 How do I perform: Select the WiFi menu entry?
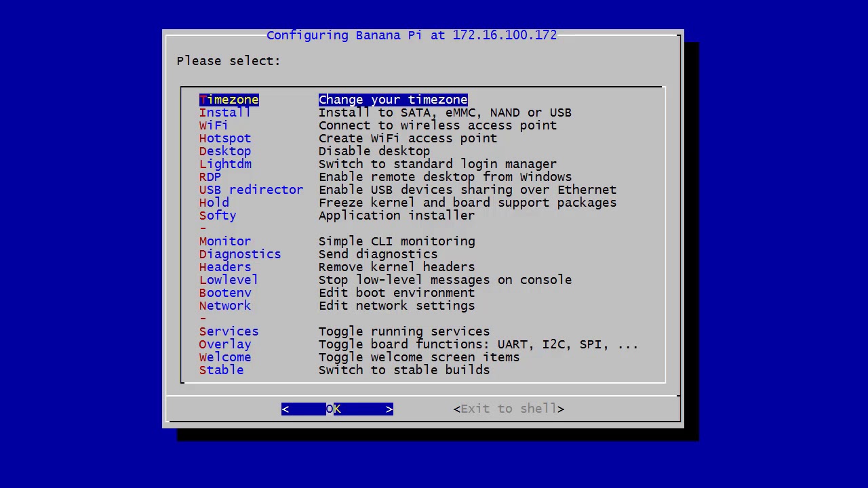214,125
